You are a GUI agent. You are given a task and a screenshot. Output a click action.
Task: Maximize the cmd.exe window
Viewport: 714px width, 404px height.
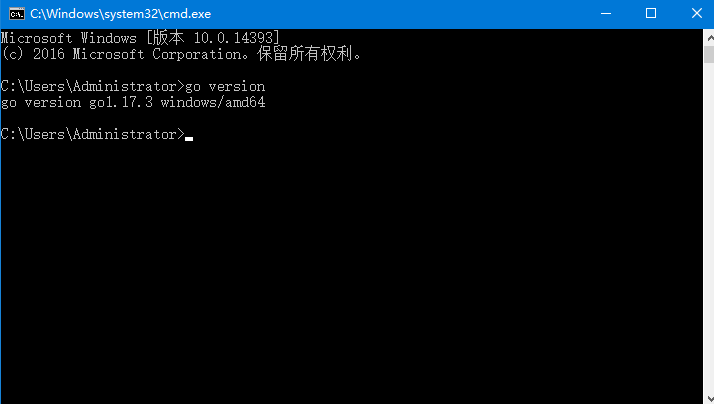pos(651,14)
